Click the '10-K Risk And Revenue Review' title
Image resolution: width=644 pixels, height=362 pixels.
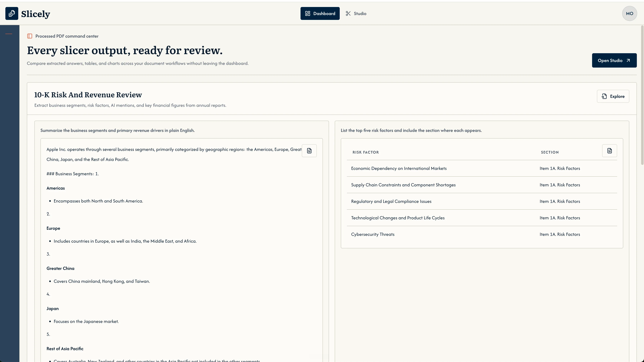(x=88, y=95)
